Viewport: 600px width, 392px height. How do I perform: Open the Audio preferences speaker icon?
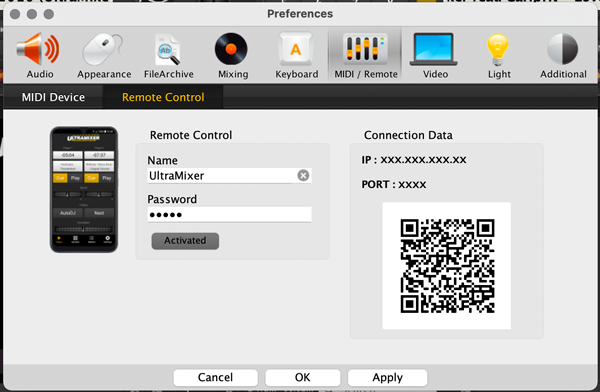coord(38,49)
